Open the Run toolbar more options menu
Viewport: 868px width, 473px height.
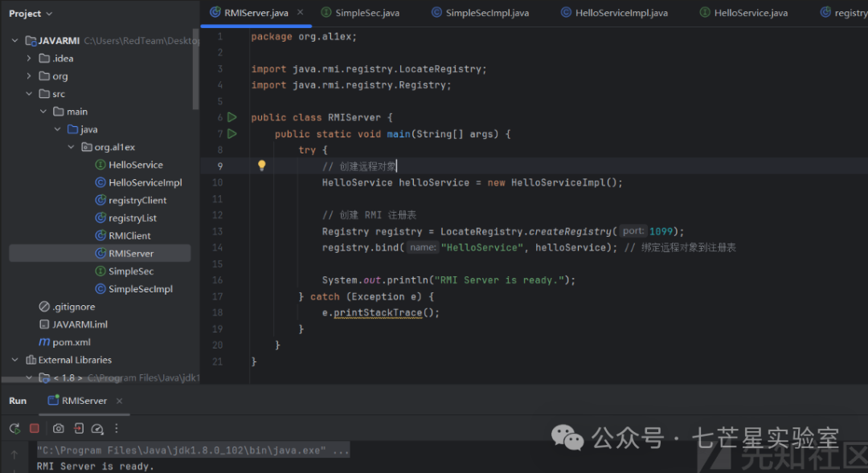click(117, 428)
